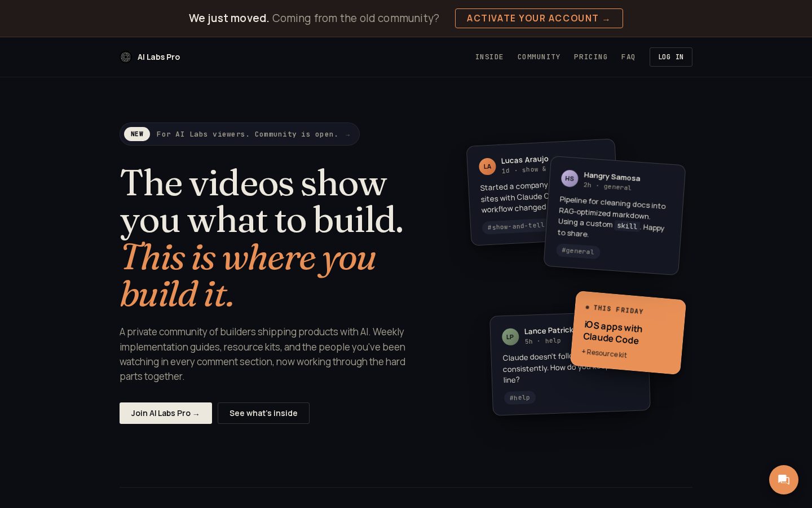Open the 'Community is open' announcement pill
Viewport: 812px width, 508px height.
(240, 134)
